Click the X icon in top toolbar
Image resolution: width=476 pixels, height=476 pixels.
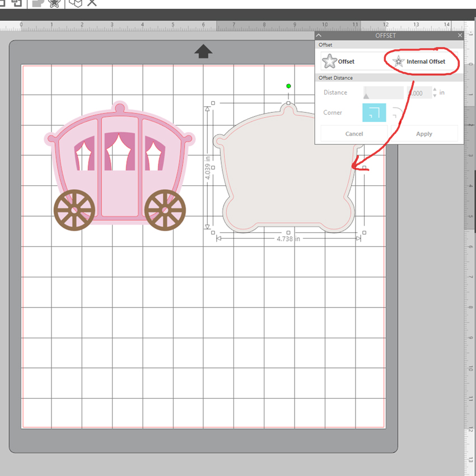point(92,3)
